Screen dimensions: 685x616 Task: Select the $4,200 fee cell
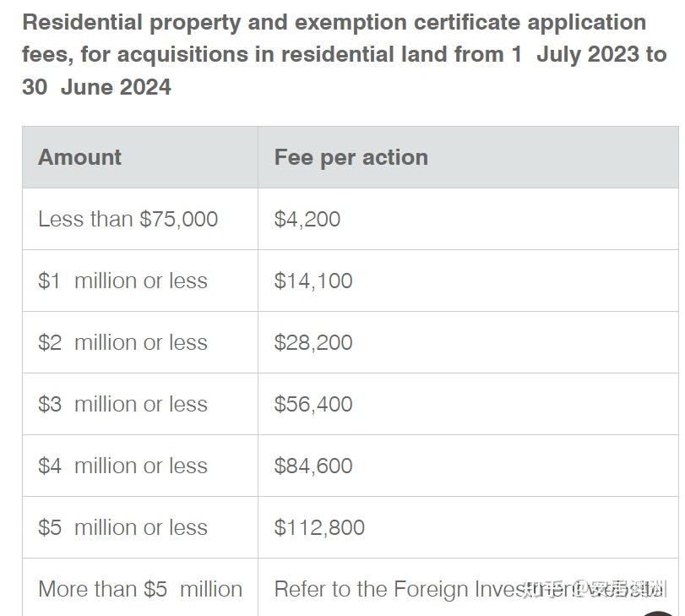click(x=307, y=219)
